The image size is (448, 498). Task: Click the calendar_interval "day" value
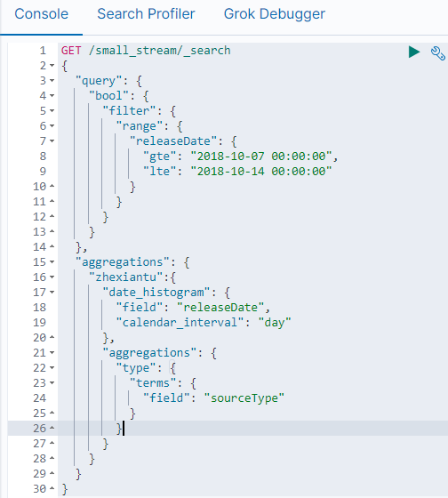[x=275, y=323]
